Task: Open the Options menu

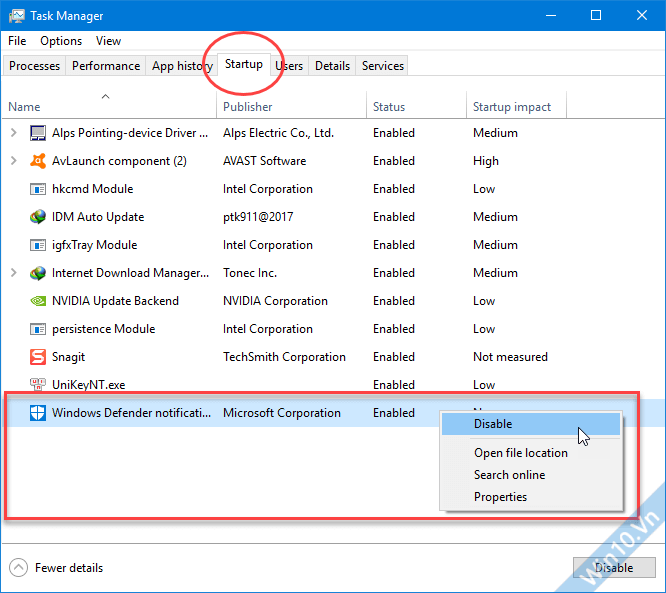Action: [x=61, y=41]
